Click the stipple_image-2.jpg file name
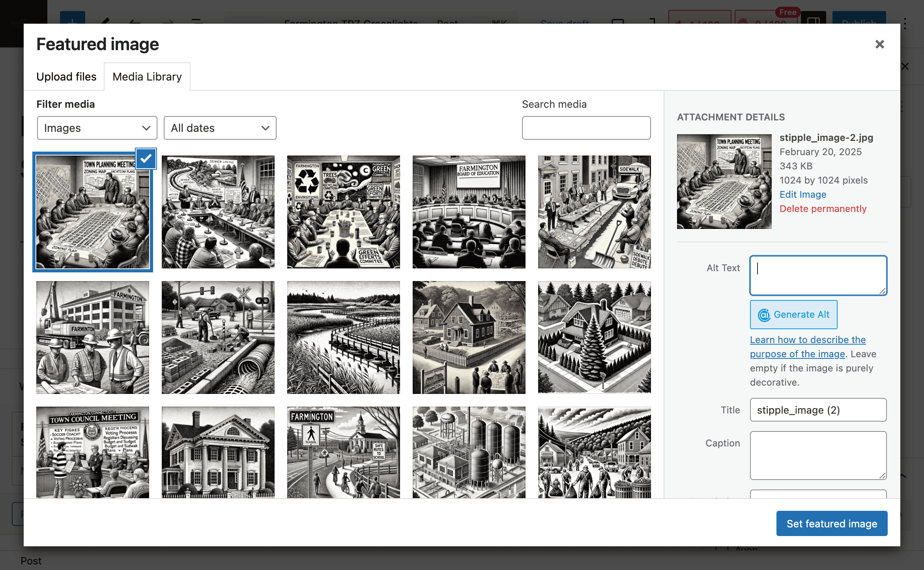The image size is (924, 570). click(x=826, y=138)
